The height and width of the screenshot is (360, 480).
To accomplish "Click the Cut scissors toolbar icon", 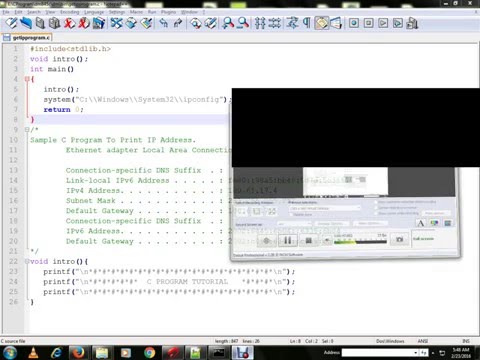I will coord(116,23).
